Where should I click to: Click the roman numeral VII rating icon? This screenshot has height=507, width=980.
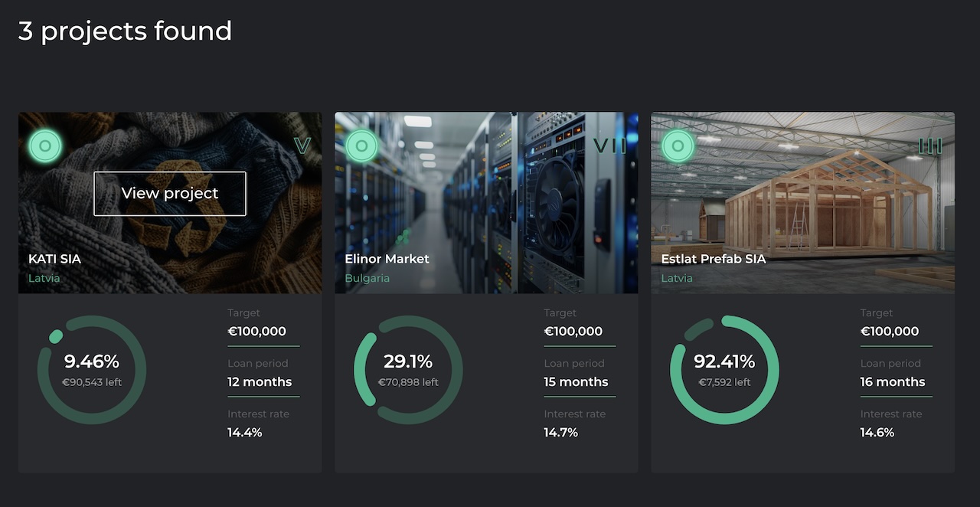coord(609,146)
